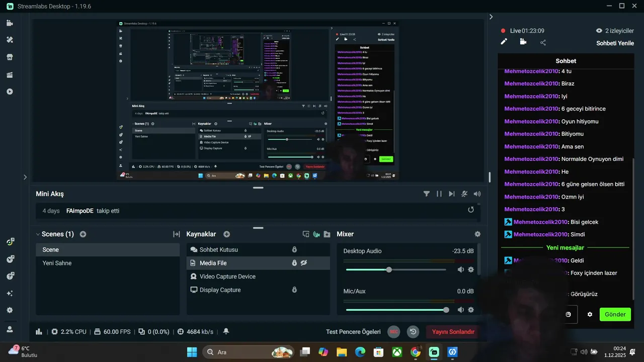Select the Media File source row
The image size is (644, 362).
(x=258, y=263)
